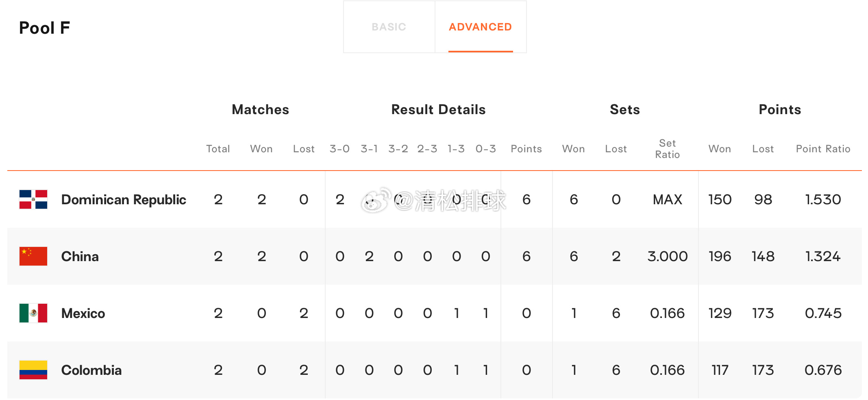Switch to the BASIC tab
Viewport: 868px width, 400px height.
click(x=389, y=27)
